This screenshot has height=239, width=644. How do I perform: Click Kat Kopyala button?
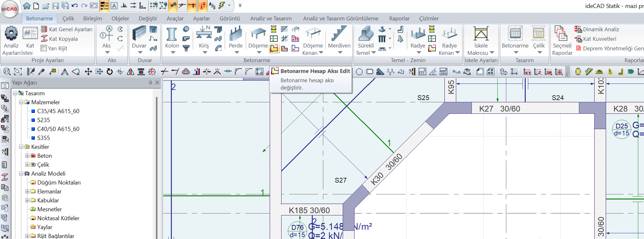(x=60, y=39)
